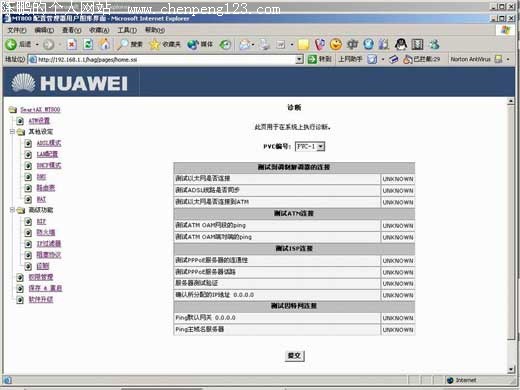Open the 软件升级 link
The image size is (520, 390).
[41, 300]
